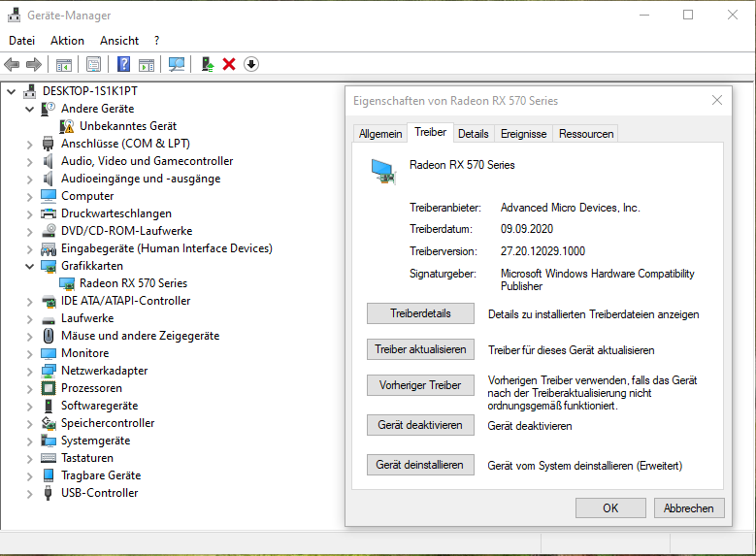Switch to the Ereignisse tab
Image resolution: width=756 pixels, height=556 pixels.
pos(523,134)
